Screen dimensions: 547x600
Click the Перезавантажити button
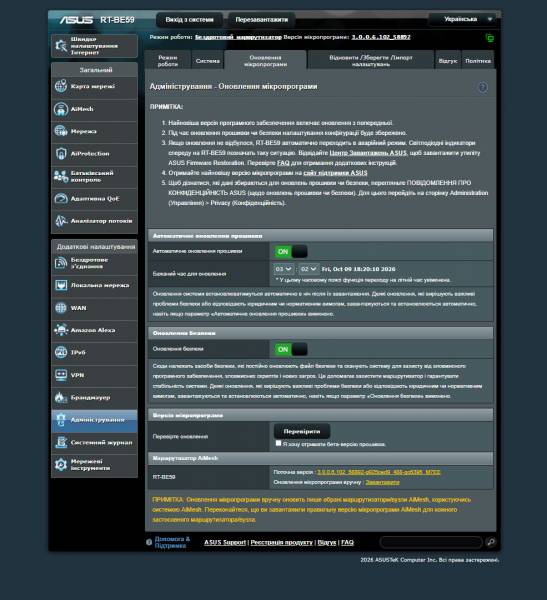(x=261, y=20)
